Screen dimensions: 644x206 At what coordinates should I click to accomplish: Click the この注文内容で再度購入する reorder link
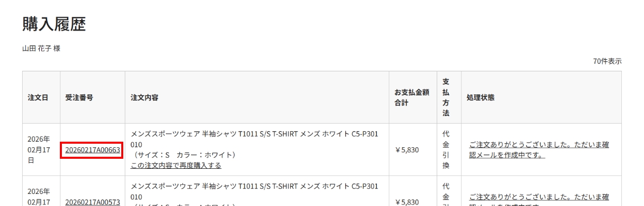pyautogui.click(x=176, y=165)
